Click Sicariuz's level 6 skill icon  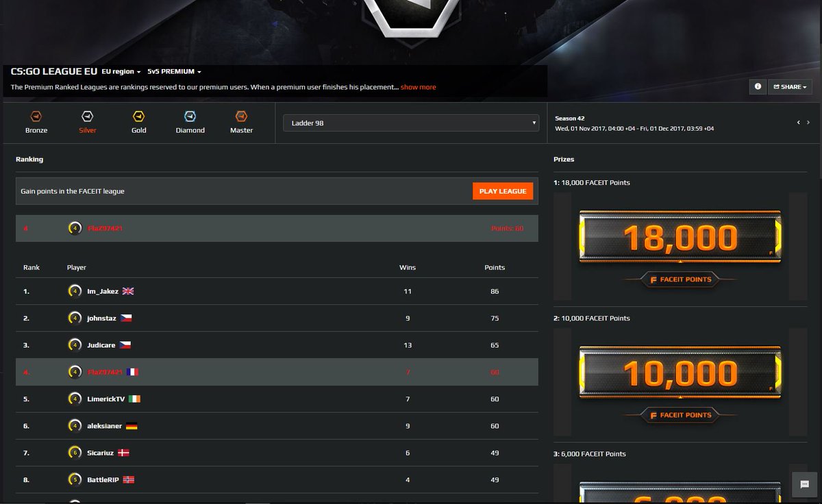click(x=74, y=453)
